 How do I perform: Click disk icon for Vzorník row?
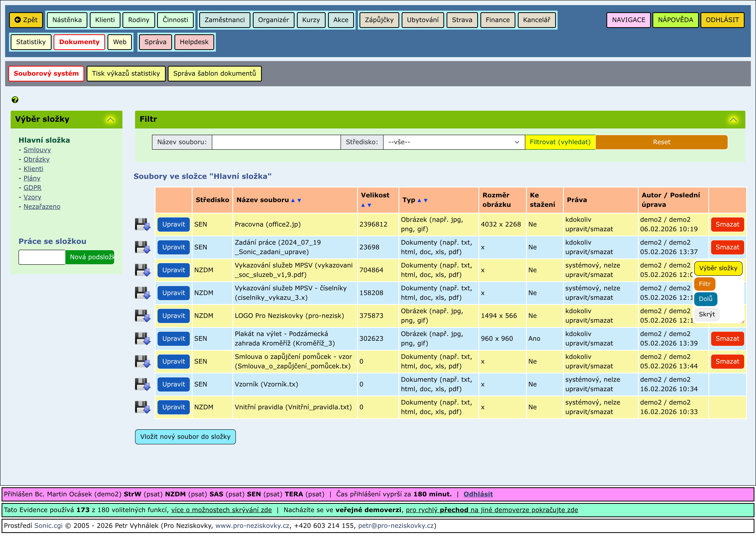point(143,384)
